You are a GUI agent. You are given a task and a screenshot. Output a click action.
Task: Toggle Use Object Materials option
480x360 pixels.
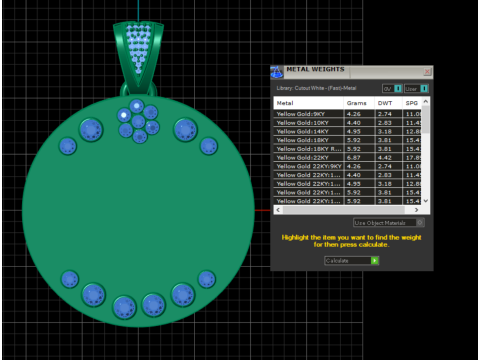click(x=388, y=223)
